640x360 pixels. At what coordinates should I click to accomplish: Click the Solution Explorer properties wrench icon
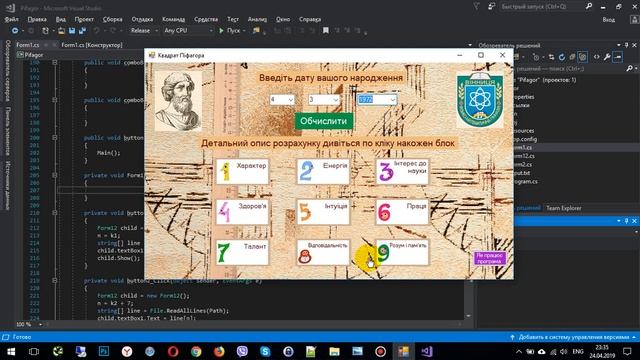point(607,57)
